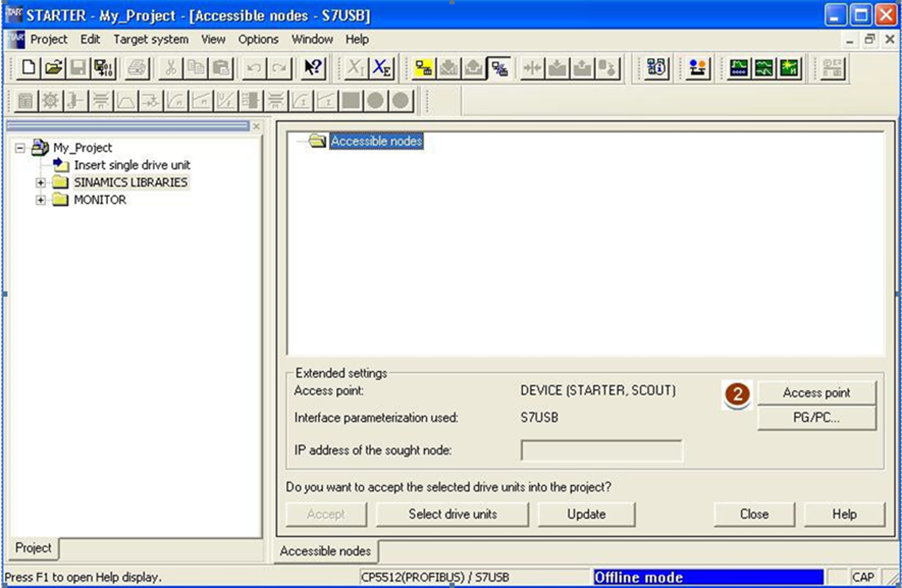Expand the MONITOR folder node
This screenshot has height=588, width=902.
40,200
